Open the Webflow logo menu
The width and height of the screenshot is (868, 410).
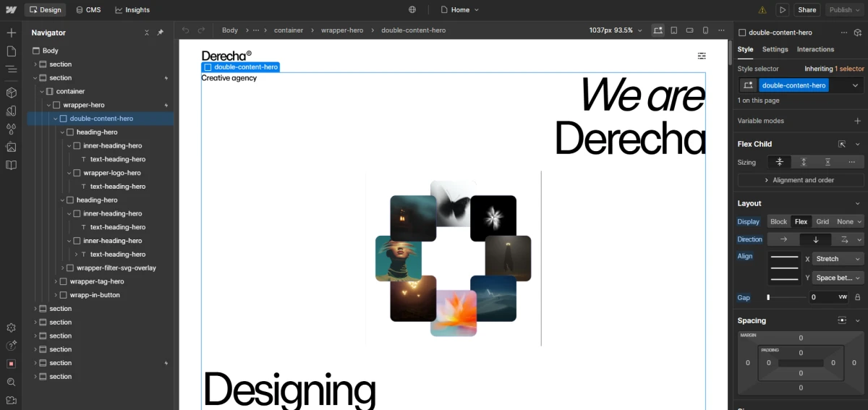point(10,9)
